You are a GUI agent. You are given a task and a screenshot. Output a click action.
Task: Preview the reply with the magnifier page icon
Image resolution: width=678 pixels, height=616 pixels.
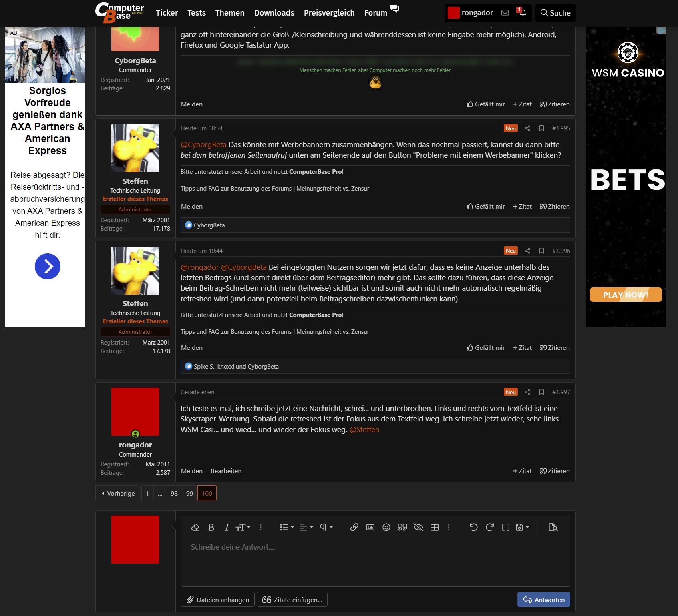[x=553, y=527]
